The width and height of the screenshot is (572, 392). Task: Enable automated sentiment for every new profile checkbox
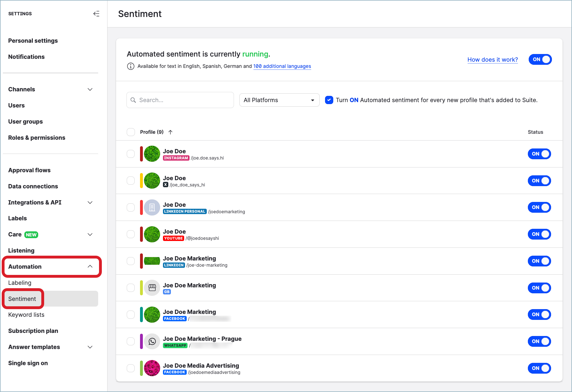[x=329, y=100]
